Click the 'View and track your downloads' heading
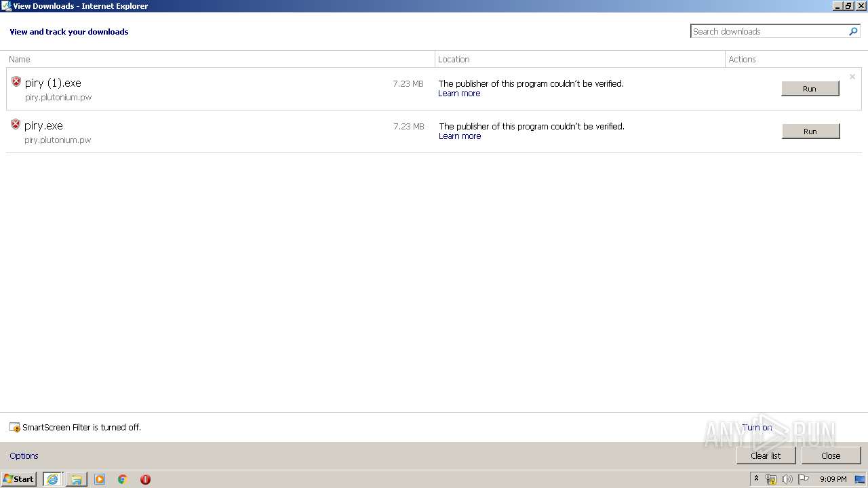The height and width of the screenshot is (488, 868). pyautogui.click(x=69, y=32)
